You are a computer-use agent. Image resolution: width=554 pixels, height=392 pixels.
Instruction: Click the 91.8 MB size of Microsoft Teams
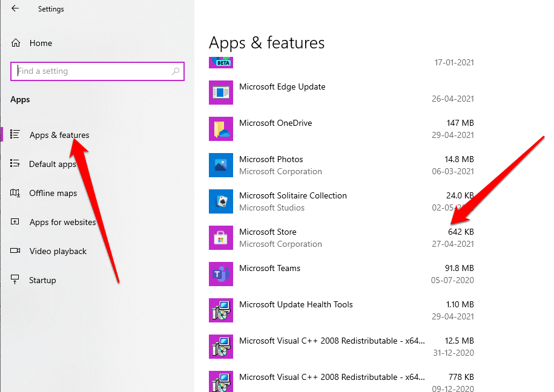tap(460, 268)
